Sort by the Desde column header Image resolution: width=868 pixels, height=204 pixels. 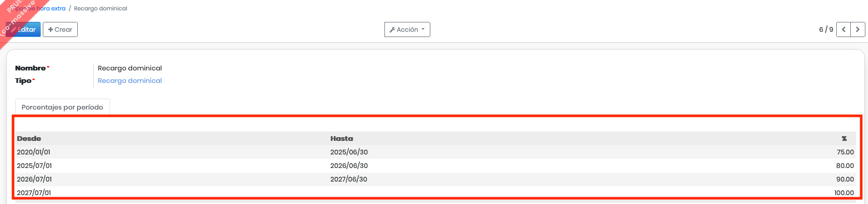29,138
